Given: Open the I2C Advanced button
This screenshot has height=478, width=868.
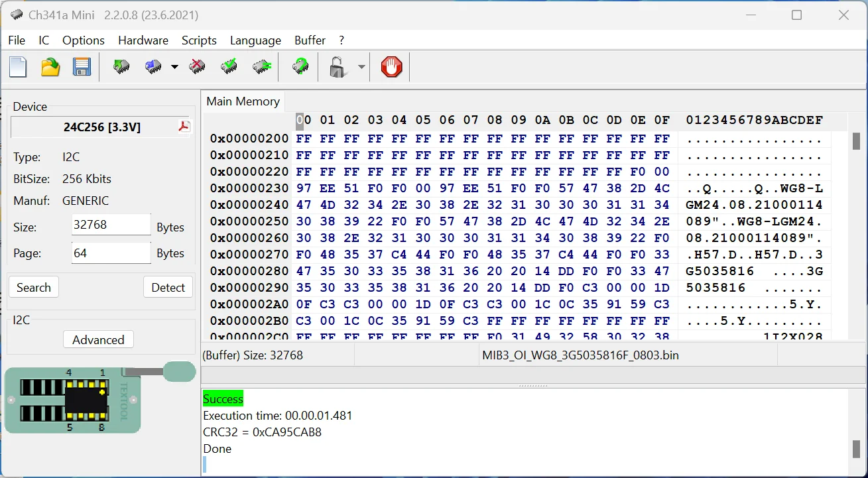Looking at the screenshot, I should coord(98,339).
